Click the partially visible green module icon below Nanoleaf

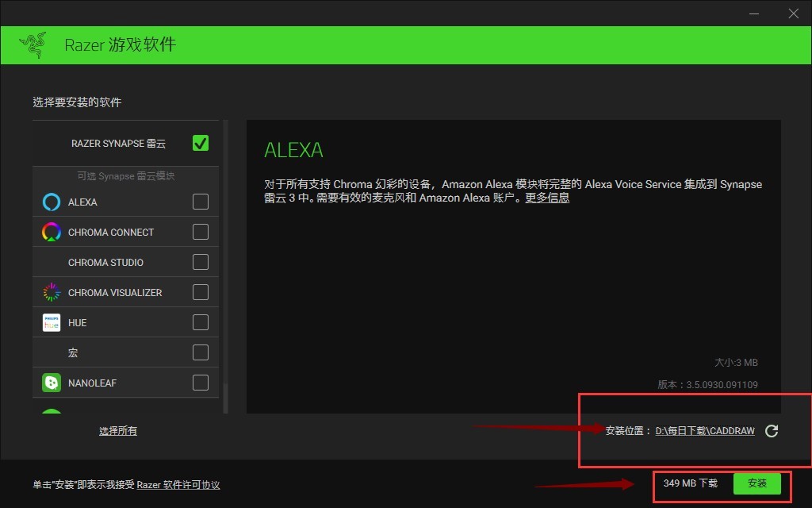tap(51, 411)
